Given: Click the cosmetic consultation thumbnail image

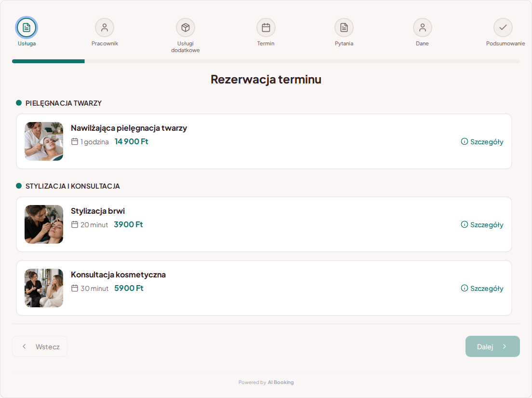Looking at the screenshot, I should coord(44,288).
